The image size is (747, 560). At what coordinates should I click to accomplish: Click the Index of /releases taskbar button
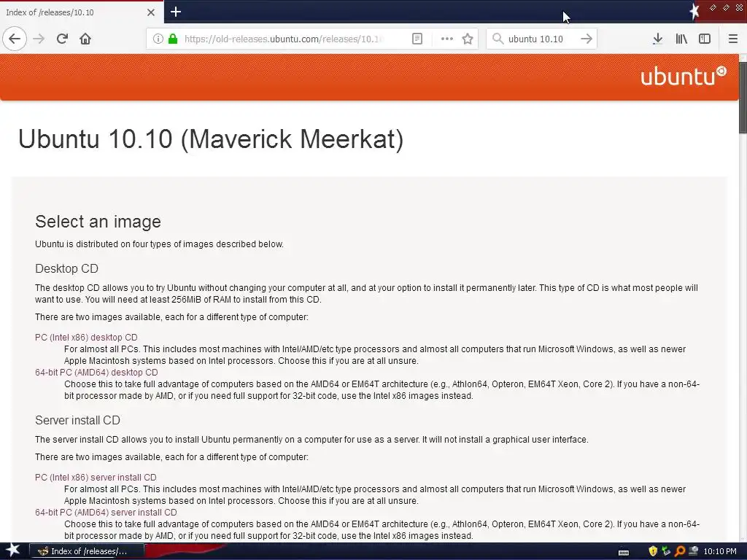tap(88, 551)
